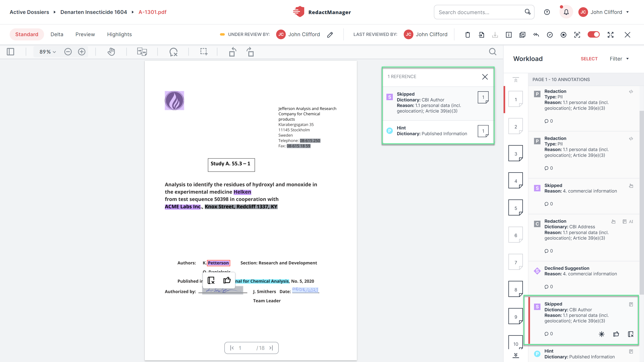Screen dimensions: 644x362
Task: Click hand icon on Skipped commercial information annotation
Action: pyautogui.click(x=631, y=186)
